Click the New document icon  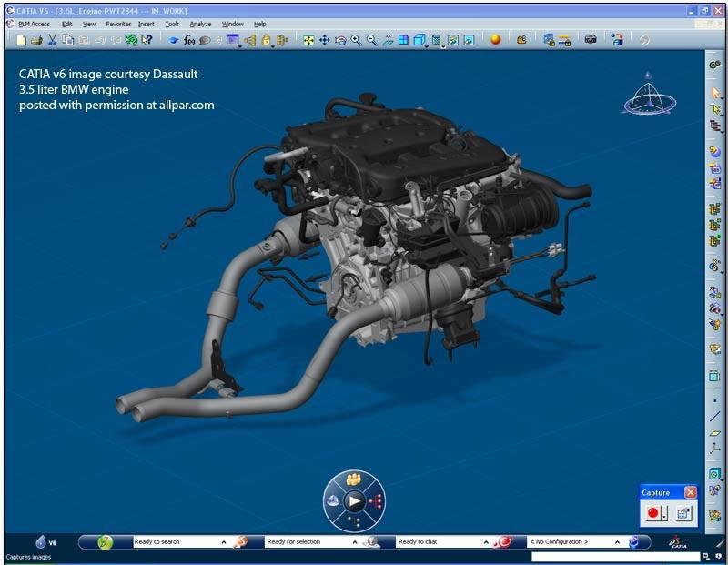(x=21, y=40)
